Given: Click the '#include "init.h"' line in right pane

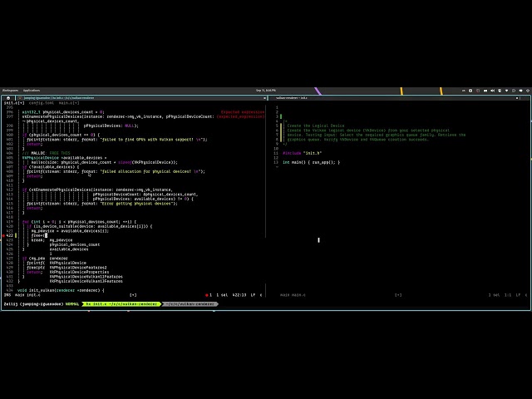Looking at the screenshot, I should click(x=302, y=153).
